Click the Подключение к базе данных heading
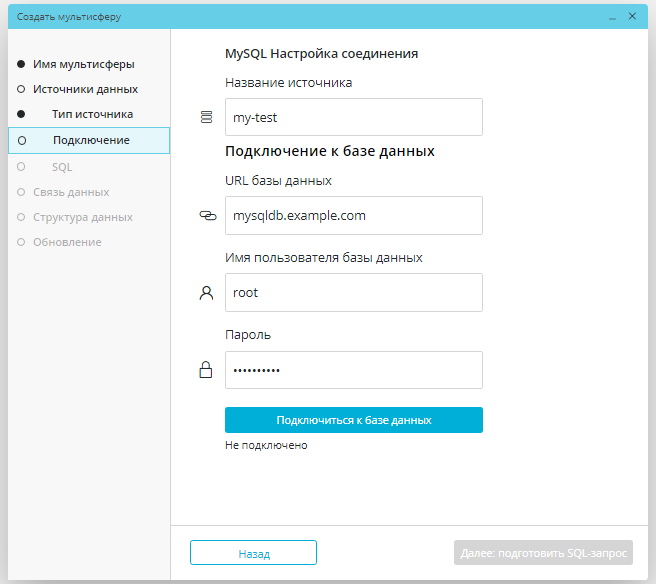Image resolution: width=656 pixels, height=584 pixels. tap(330, 151)
